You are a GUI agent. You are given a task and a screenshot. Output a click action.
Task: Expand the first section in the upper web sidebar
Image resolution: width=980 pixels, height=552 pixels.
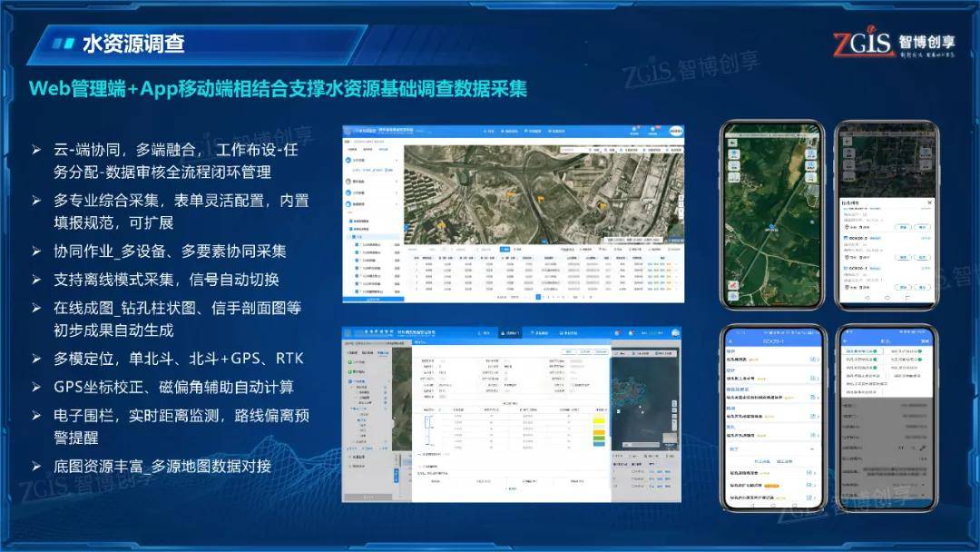point(397,160)
